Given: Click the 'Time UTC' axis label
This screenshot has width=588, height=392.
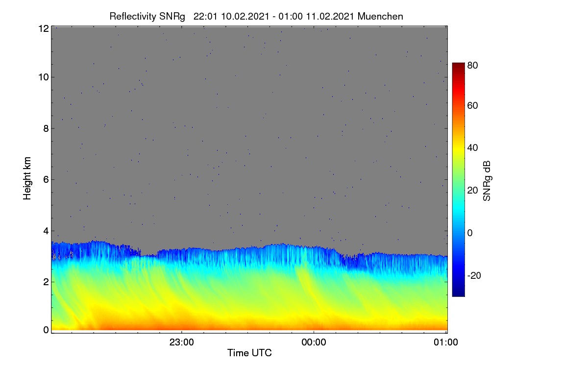Looking at the screenshot, I should coord(249,353).
